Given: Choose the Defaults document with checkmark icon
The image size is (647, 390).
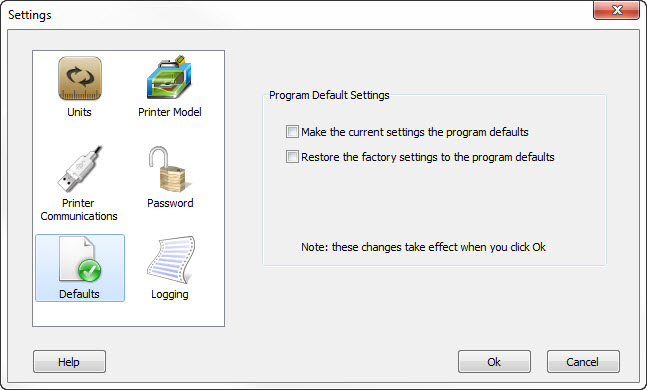Looking at the screenshot, I should (80, 259).
